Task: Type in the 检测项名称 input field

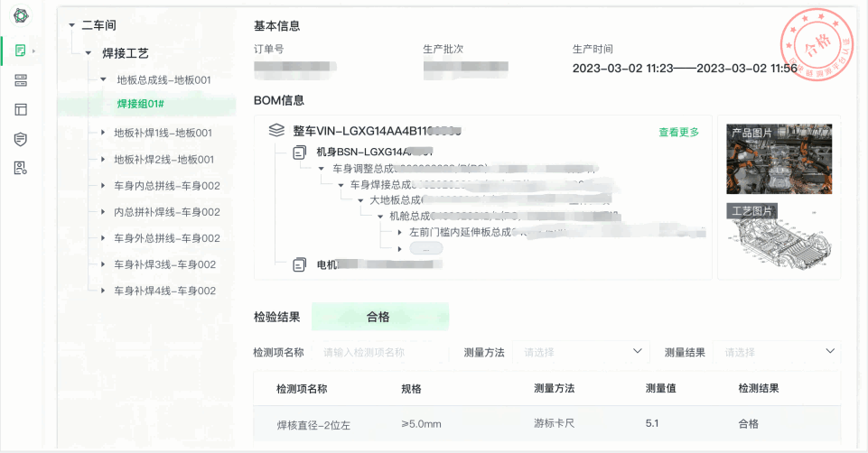Action: tap(379, 352)
